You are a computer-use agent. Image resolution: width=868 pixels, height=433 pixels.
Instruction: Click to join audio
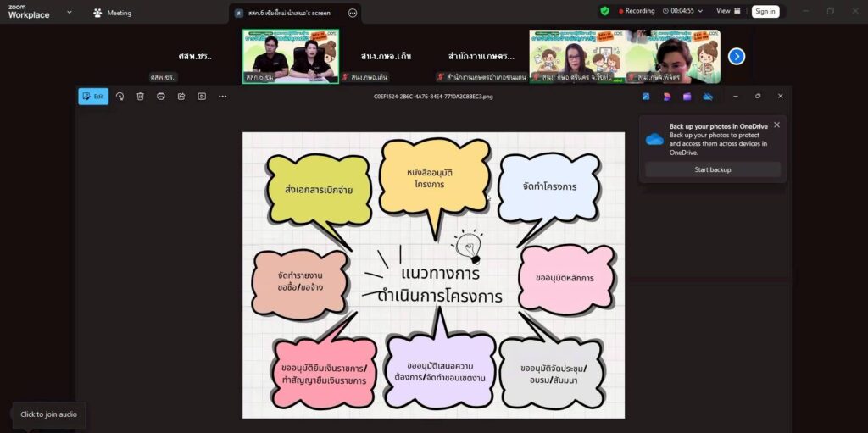[48, 414]
